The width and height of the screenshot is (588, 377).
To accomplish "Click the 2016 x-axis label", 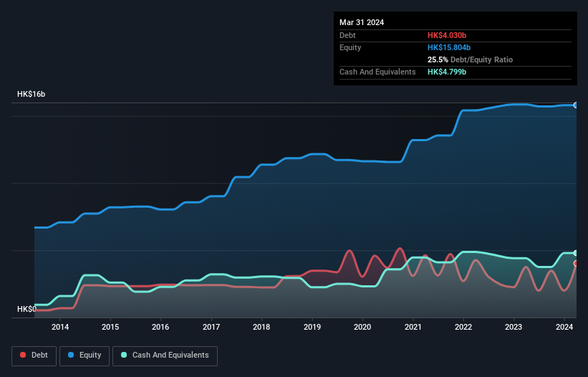I will coord(160,327).
